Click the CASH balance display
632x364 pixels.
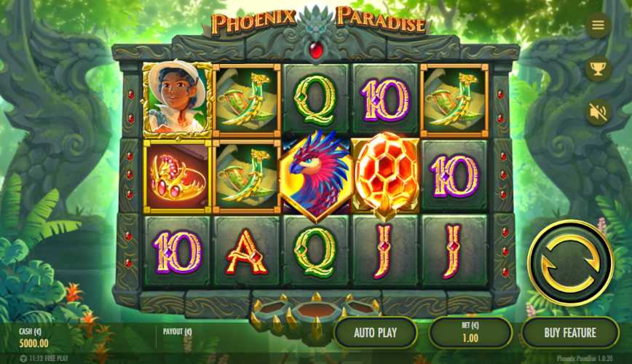point(33,338)
